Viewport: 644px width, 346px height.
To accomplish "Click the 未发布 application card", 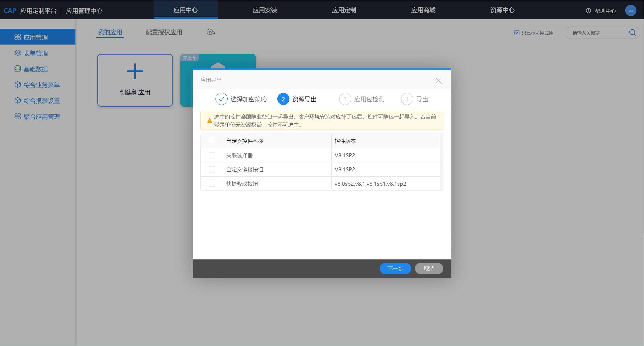I will pos(218,61).
